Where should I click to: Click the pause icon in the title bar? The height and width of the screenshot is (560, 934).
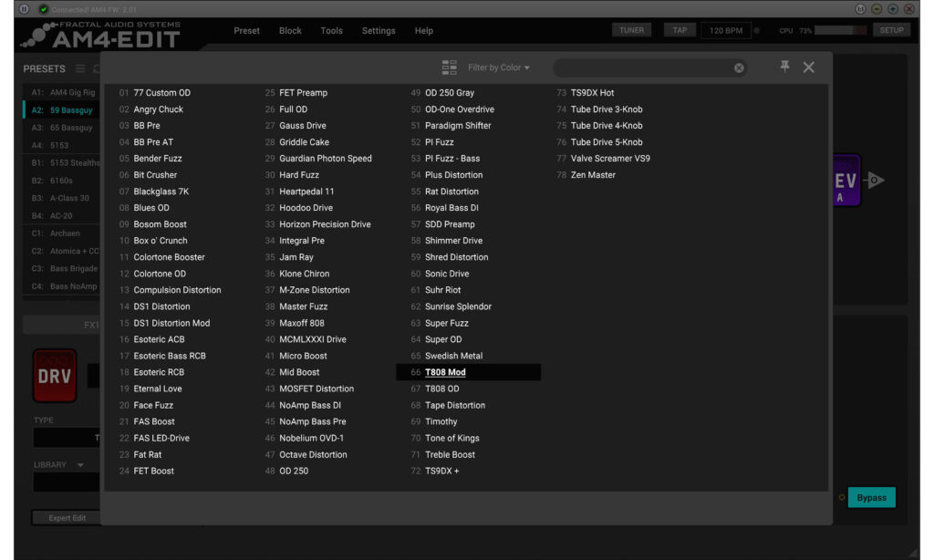[x=24, y=9]
